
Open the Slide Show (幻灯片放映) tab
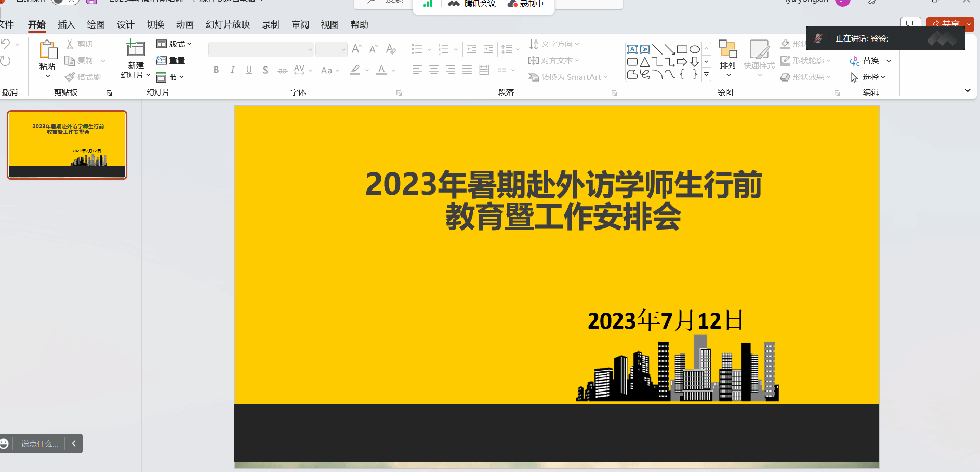pyautogui.click(x=228, y=24)
